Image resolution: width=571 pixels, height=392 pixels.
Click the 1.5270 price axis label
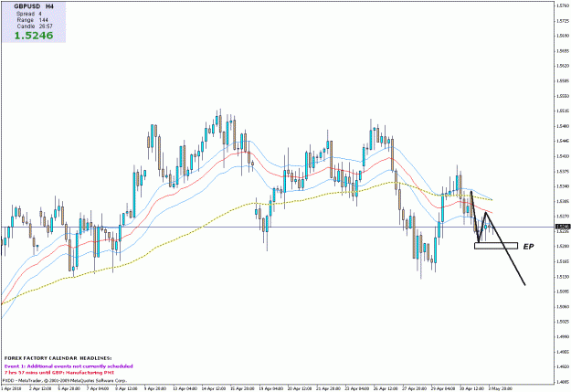563,217
